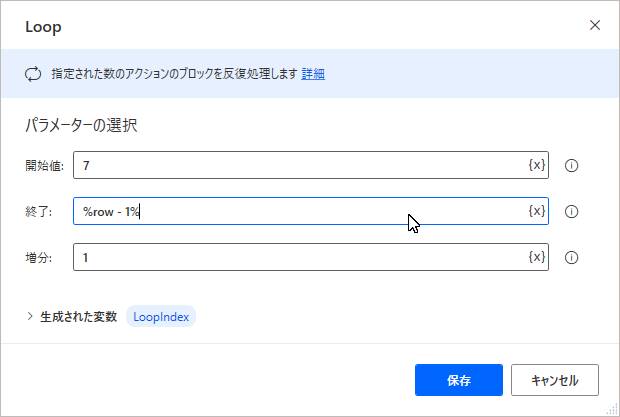Show info tooltip for 開始値
Viewport: 620px width, 417px height.
(571, 165)
